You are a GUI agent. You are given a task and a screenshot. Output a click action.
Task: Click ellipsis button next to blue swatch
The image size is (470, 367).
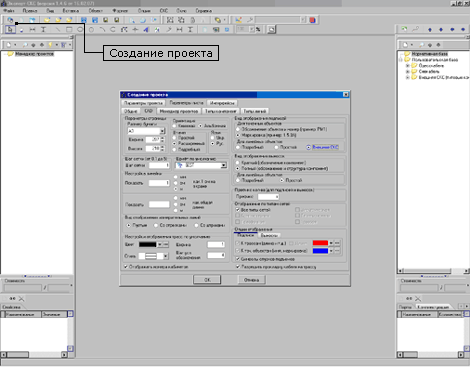pos(337,251)
